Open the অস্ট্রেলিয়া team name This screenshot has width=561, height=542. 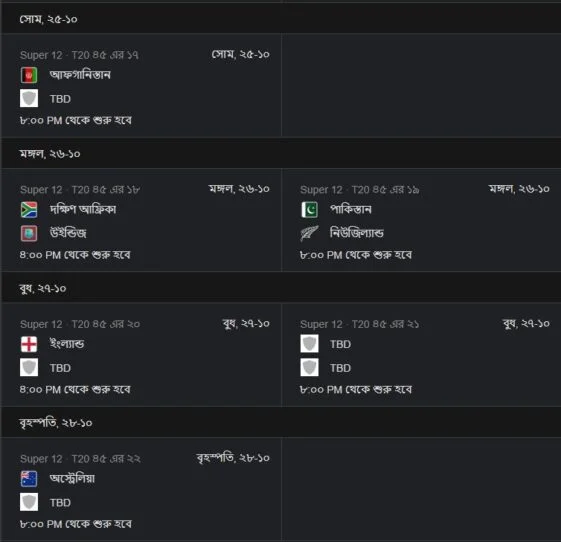[x=72, y=478]
